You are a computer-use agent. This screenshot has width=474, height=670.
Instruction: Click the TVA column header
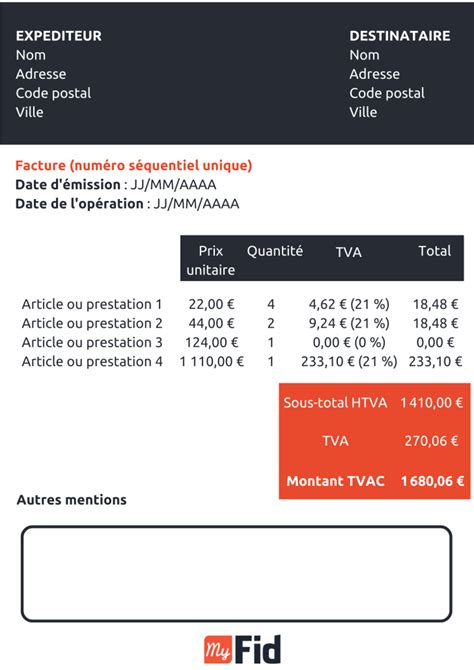coord(348,252)
